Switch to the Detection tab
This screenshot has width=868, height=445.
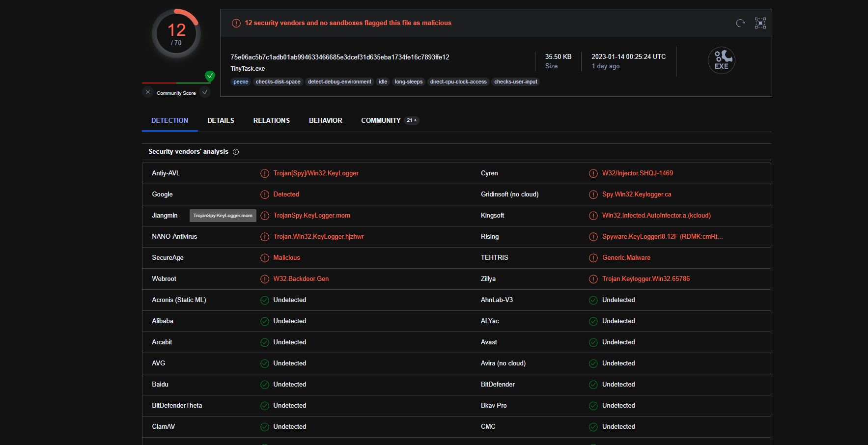tap(170, 120)
